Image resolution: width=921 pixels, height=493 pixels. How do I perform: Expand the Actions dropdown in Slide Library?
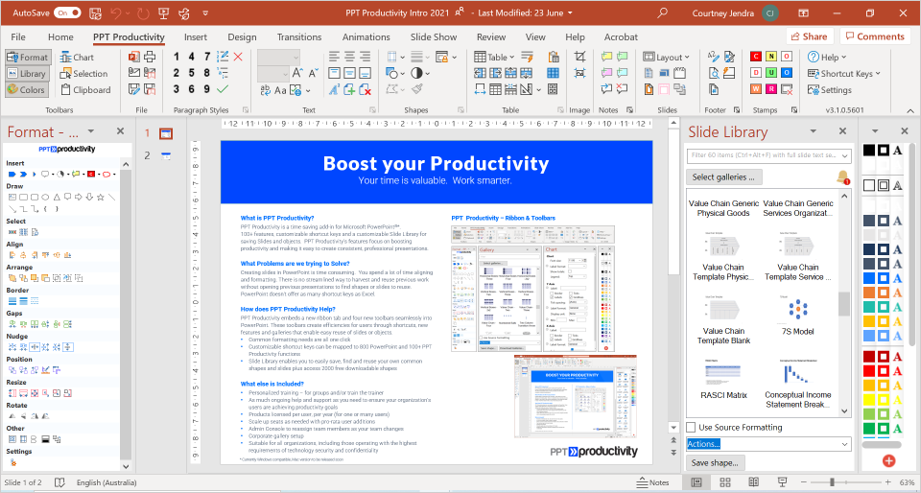(x=844, y=444)
